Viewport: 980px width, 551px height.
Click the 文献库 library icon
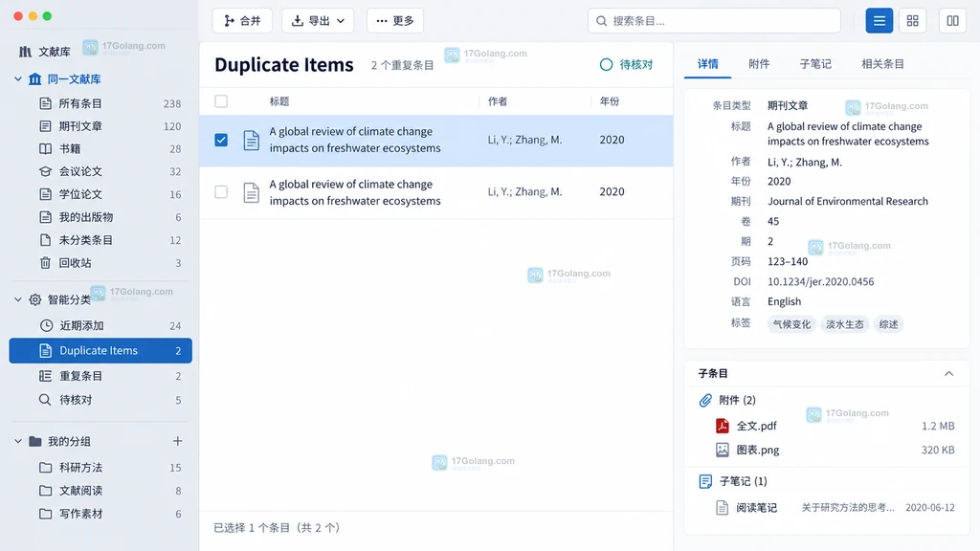(x=25, y=52)
